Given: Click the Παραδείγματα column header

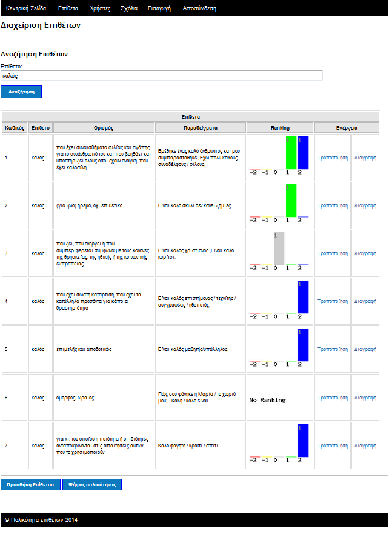Looking at the screenshot, I should [x=201, y=128].
